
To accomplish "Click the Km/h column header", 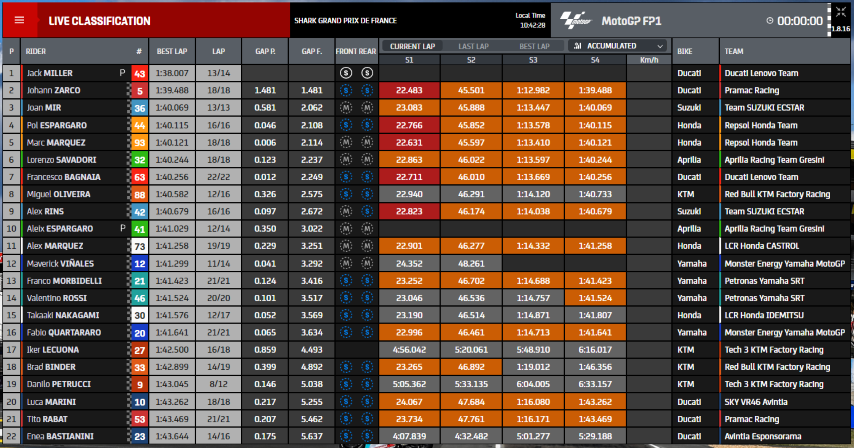I will 649,60.
